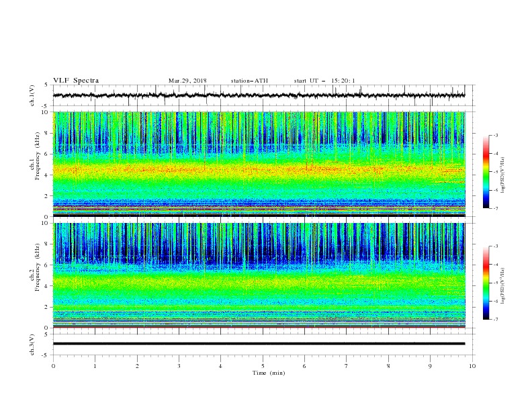Click the ch.1 colorbar label '-3'

tap(496, 135)
